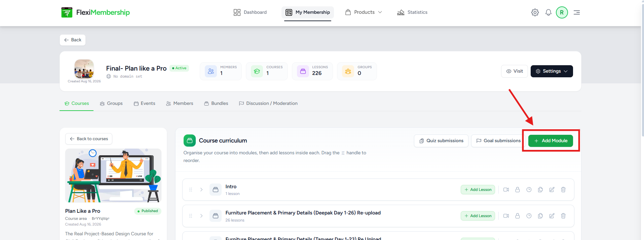The height and width of the screenshot is (240, 644).
Task: Click the Published status badge
Action: [x=148, y=211]
